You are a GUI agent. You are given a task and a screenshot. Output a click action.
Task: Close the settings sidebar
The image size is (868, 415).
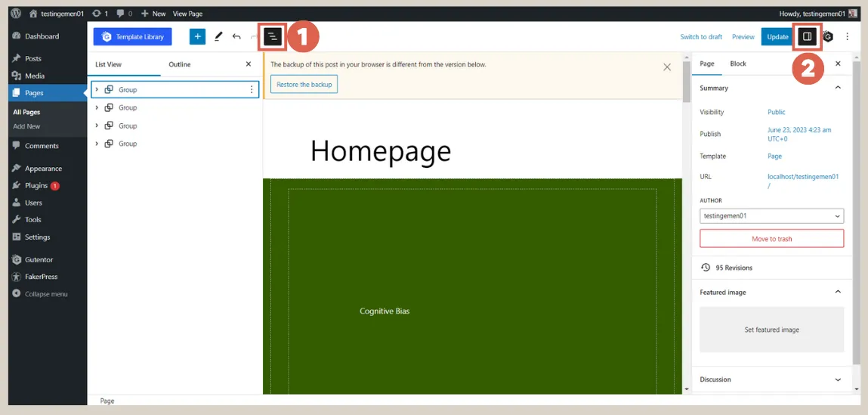838,63
